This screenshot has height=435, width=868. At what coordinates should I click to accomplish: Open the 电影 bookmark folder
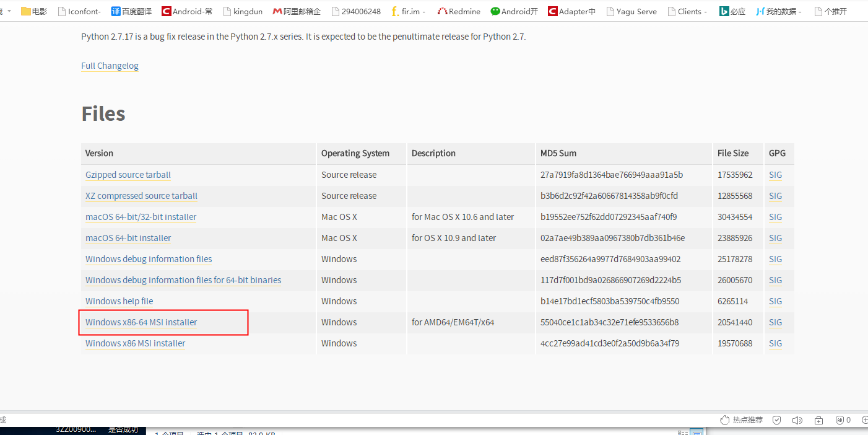[34, 11]
